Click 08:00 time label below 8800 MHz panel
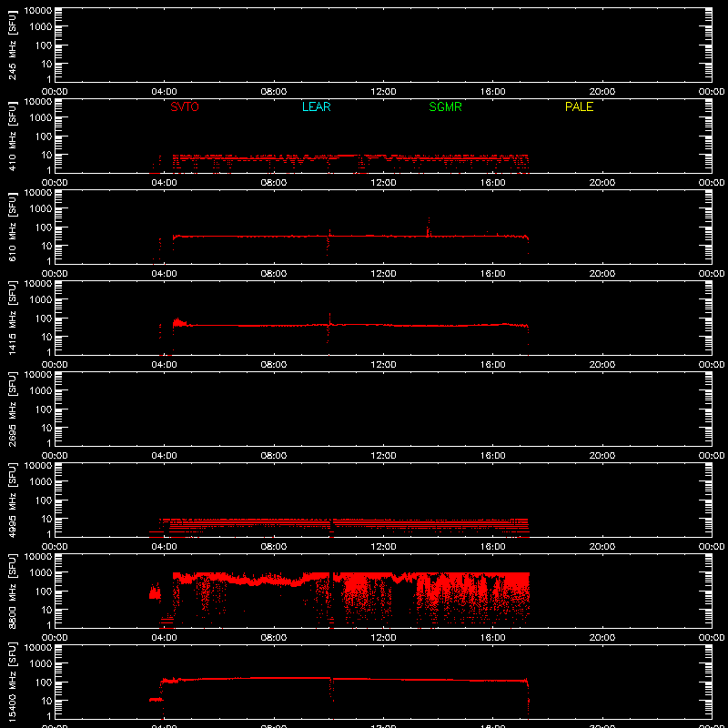Image resolution: width=728 pixels, height=728 pixels. coord(274,638)
